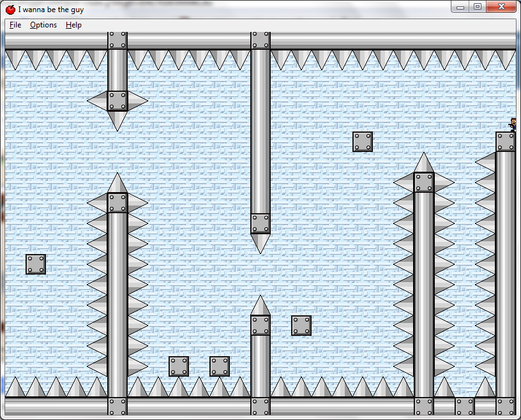
Task: Minimize the I wanna be the guy window
Action: (460, 6)
